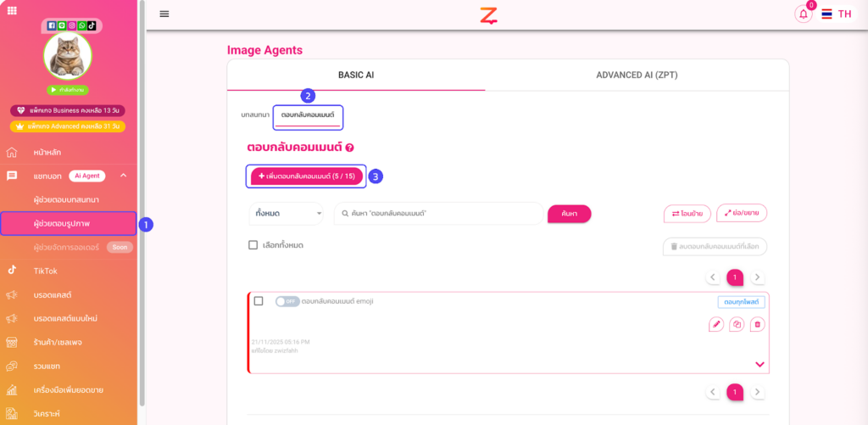Click the trash delete icon
This screenshot has height=425, width=868.
click(x=757, y=324)
